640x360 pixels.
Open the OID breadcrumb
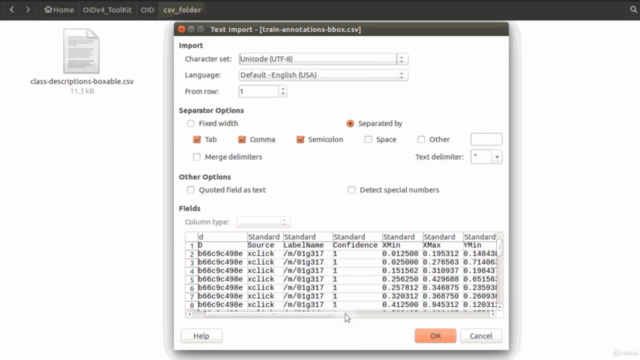coord(147,10)
